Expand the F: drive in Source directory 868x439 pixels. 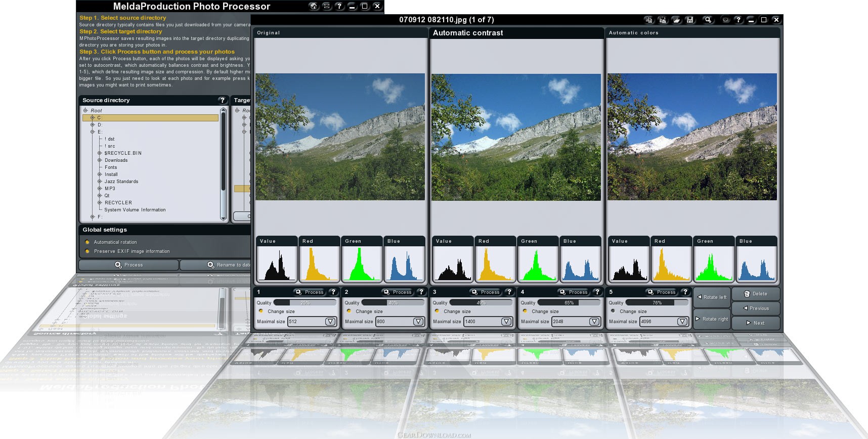click(x=93, y=217)
